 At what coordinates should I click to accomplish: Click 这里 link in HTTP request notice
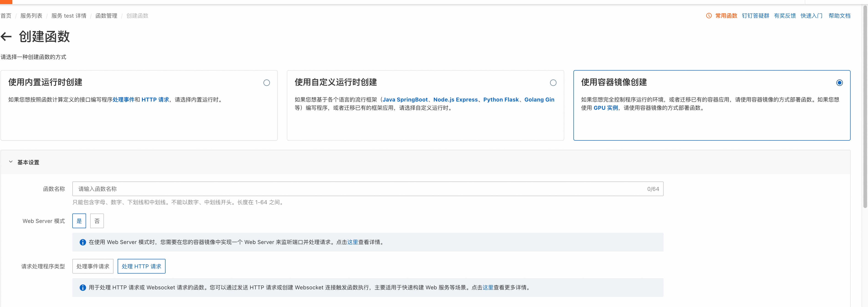(488, 288)
